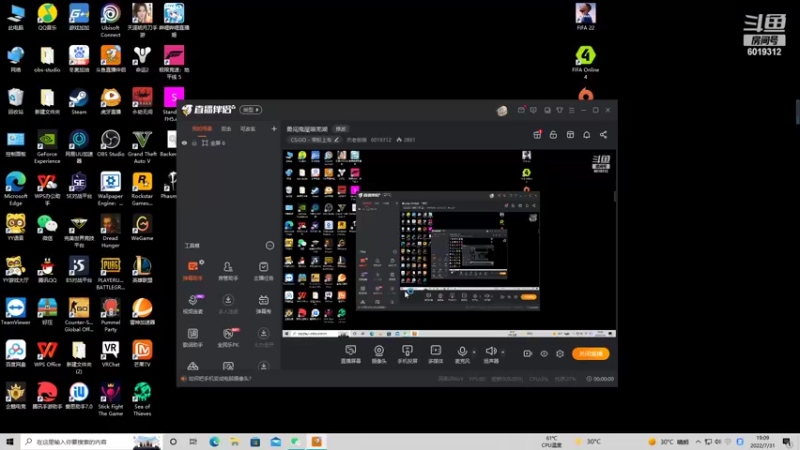Image resolution: width=800 pixels, height=450 pixels.
Task: Expand the microphone options arrow
Action: click(x=474, y=352)
